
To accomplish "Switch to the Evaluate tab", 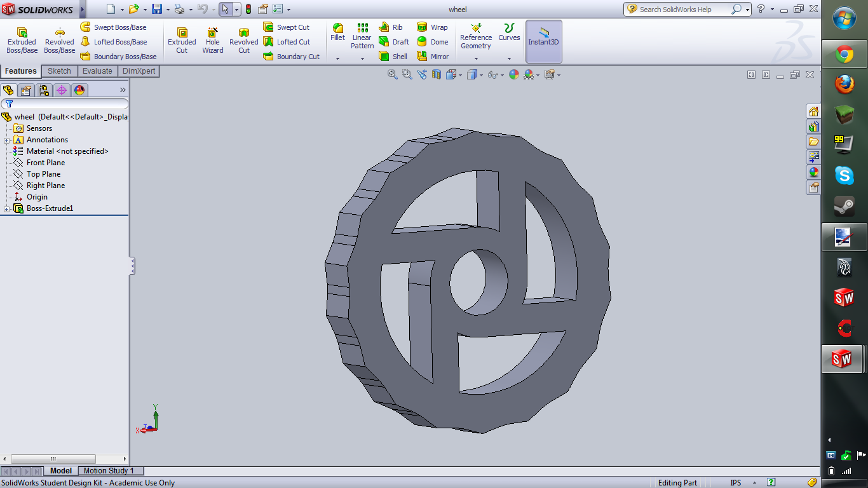I will click(97, 71).
